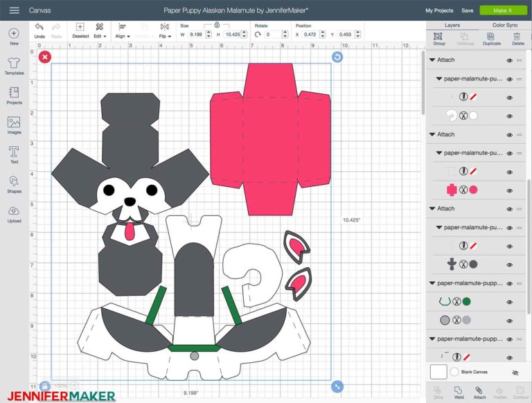Click the Blank Canvas white swatch
532x403 pixels.
pyautogui.click(x=438, y=372)
